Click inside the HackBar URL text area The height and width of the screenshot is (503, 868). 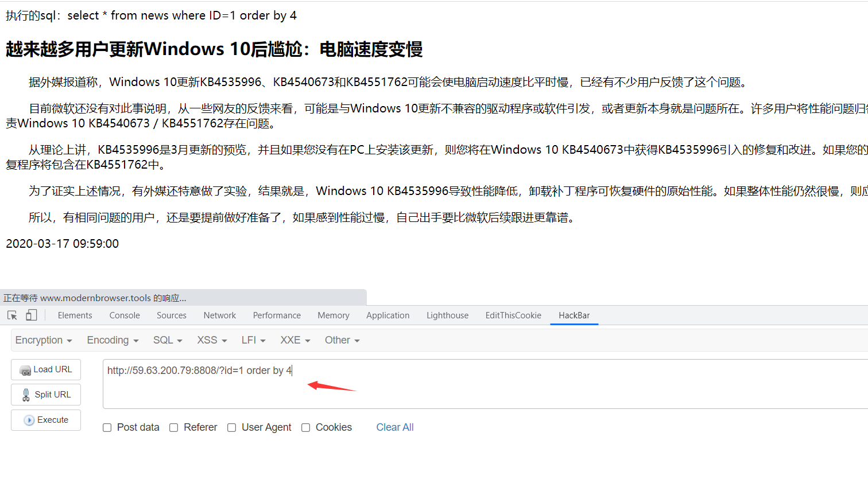pos(485,384)
